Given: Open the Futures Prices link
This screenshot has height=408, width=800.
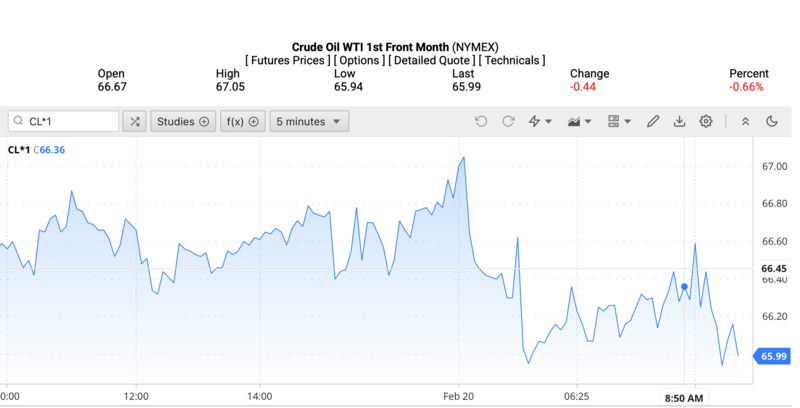Looking at the screenshot, I should point(289,60).
